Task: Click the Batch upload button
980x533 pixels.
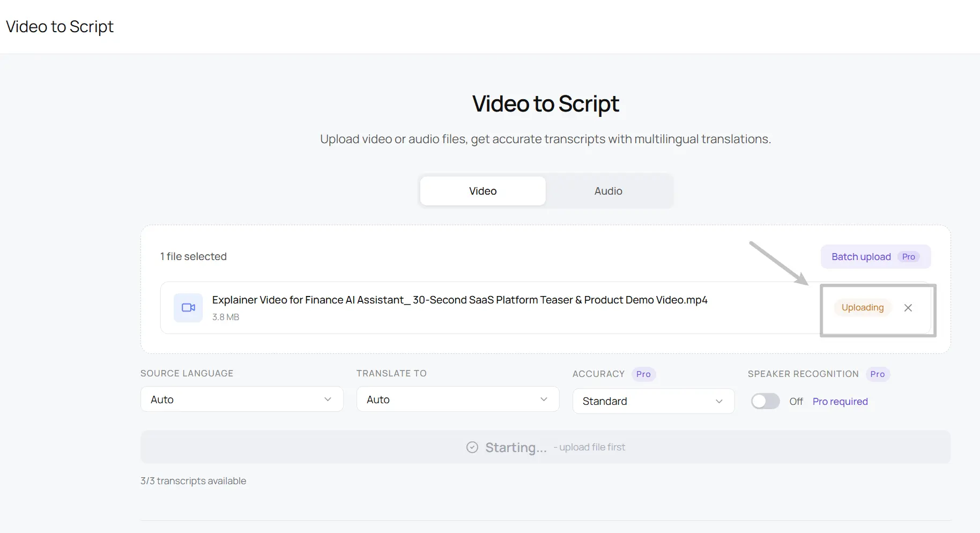Action: click(x=860, y=256)
